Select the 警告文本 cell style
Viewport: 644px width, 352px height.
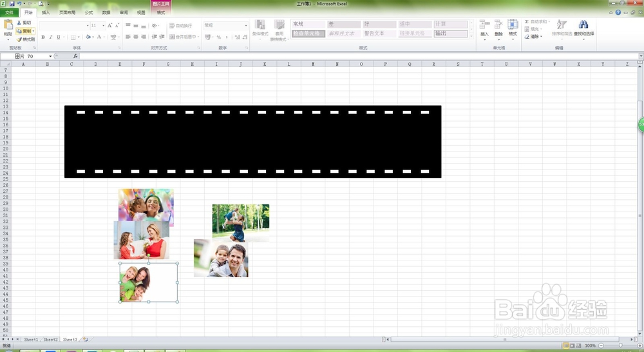[x=379, y=34]
